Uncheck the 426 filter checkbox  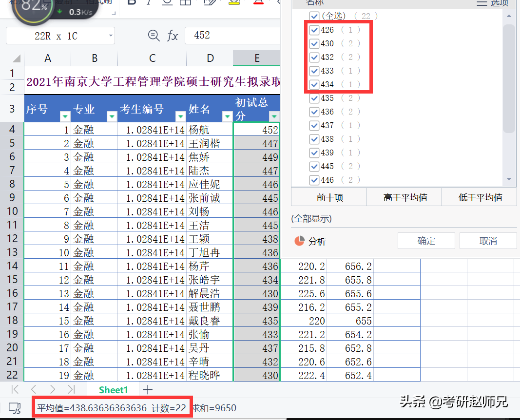coord(314,30)
